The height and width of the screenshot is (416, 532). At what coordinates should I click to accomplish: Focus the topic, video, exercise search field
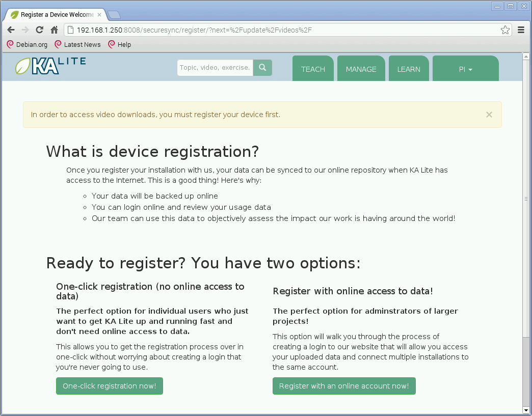215,68
